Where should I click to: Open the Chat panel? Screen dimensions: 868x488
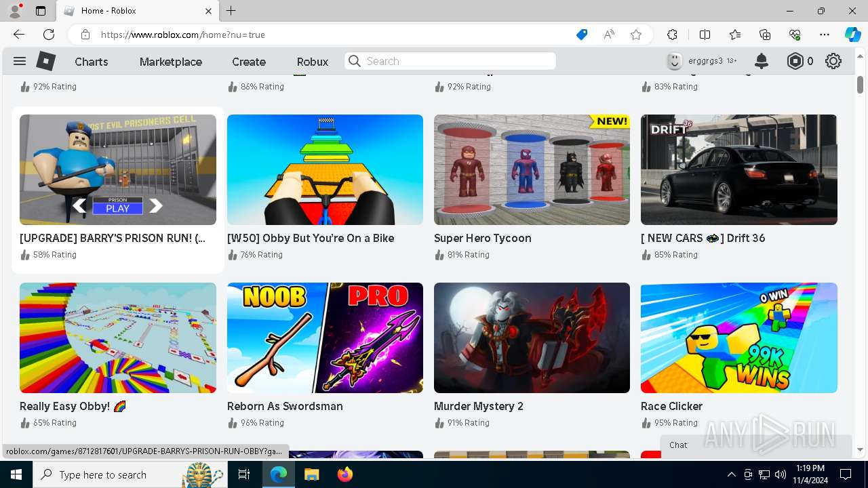tap(755, 445)
